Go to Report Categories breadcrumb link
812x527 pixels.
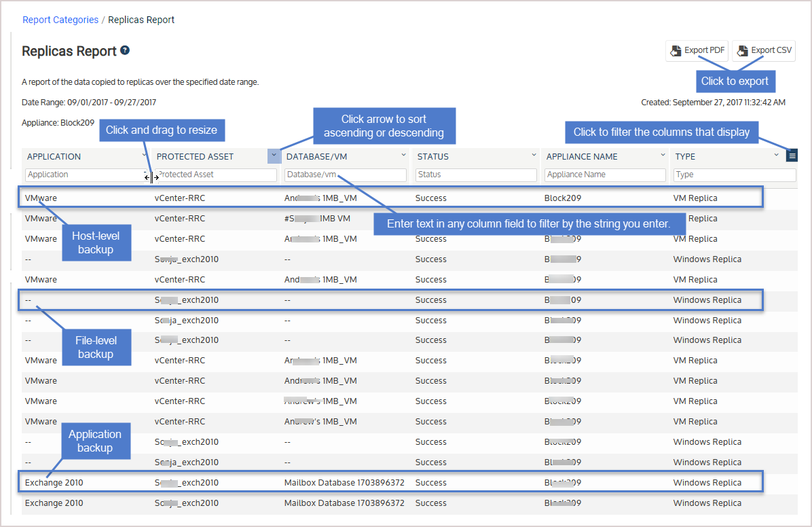(x=60, y=20)
